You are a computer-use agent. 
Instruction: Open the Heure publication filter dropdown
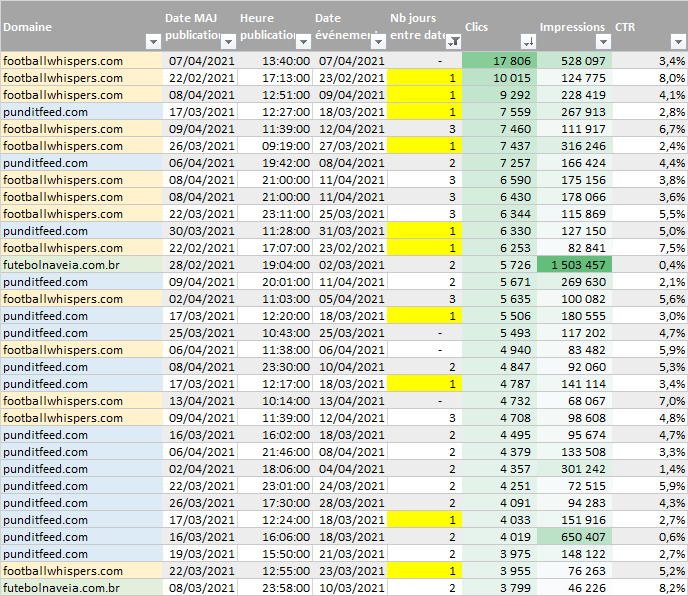(303, 42)
